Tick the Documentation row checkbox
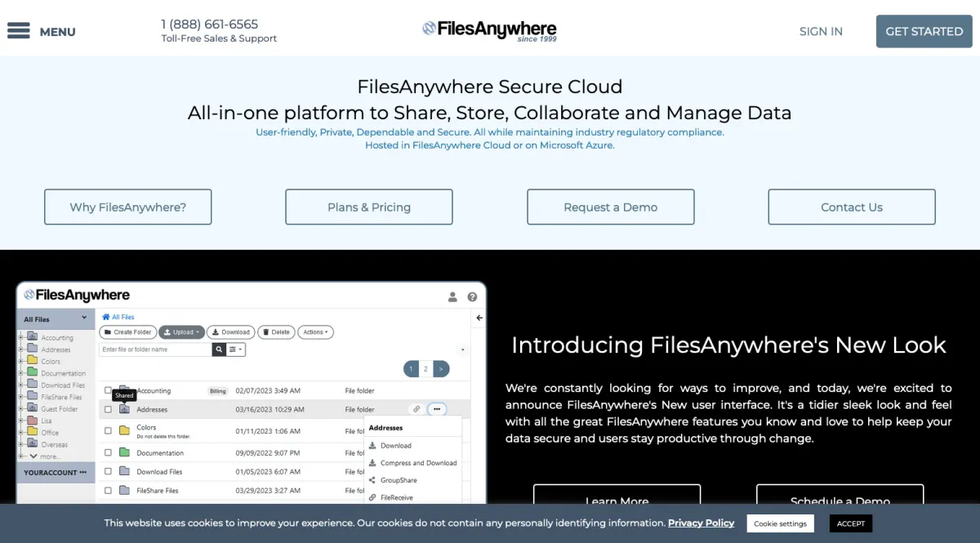This screenshot has height=543, width=980. (x=108, y=452)
